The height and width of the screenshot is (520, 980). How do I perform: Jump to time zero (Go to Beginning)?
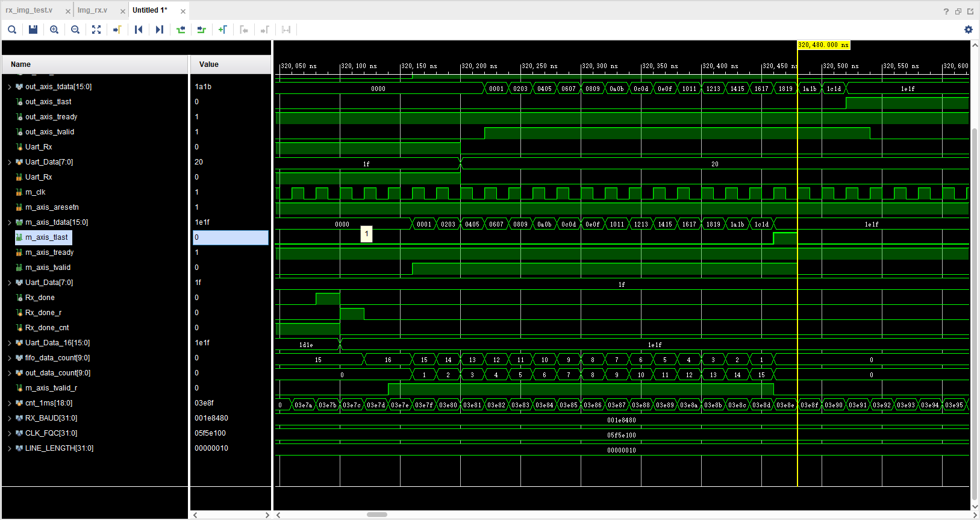[x=139, y=30]
